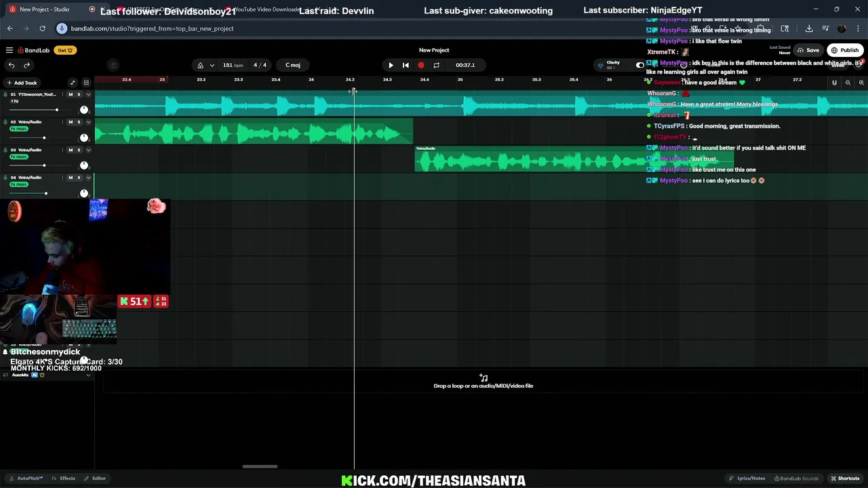868x488 pixels.
Task: Open Fx main on track 03
Action: coord(19,157)
